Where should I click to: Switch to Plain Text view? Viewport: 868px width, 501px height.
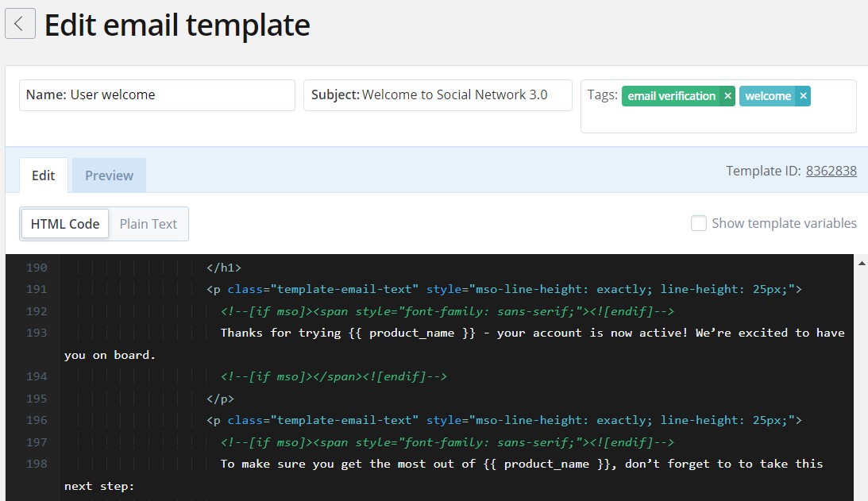148,224
